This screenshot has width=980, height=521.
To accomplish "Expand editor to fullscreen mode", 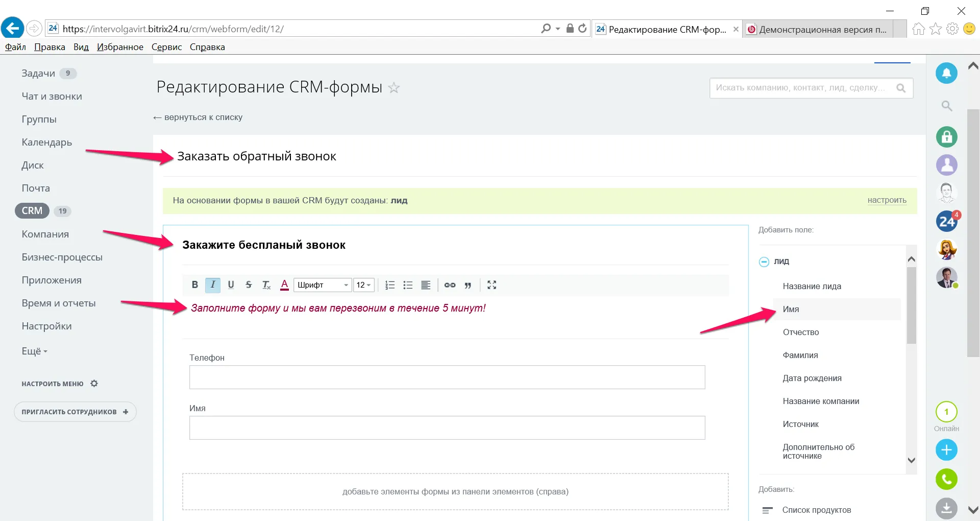I will tap(492, 285).
